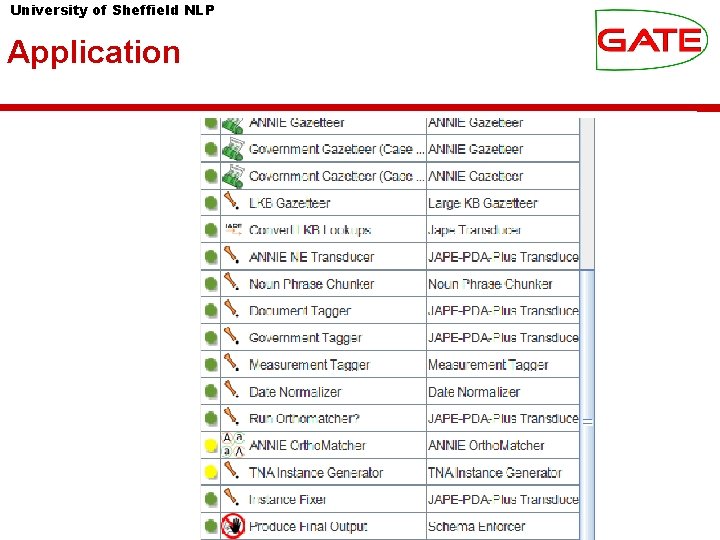
Task: Click the green status dot for Convert LKB Lookups
Action: point(211,230)
